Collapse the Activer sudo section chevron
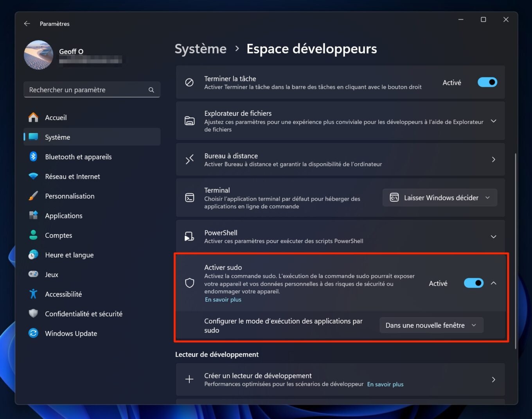Viewport: 532px width, 419px height. tap(493, 283)
